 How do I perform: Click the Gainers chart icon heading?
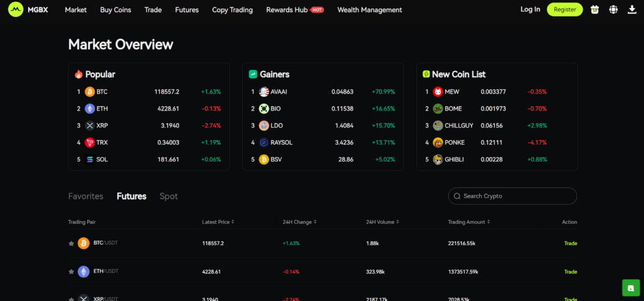pos(253,74)
